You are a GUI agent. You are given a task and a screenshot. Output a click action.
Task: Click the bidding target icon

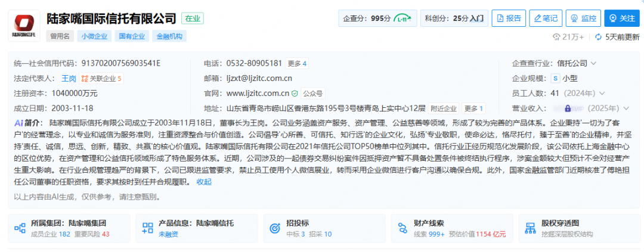pos(275,228)
